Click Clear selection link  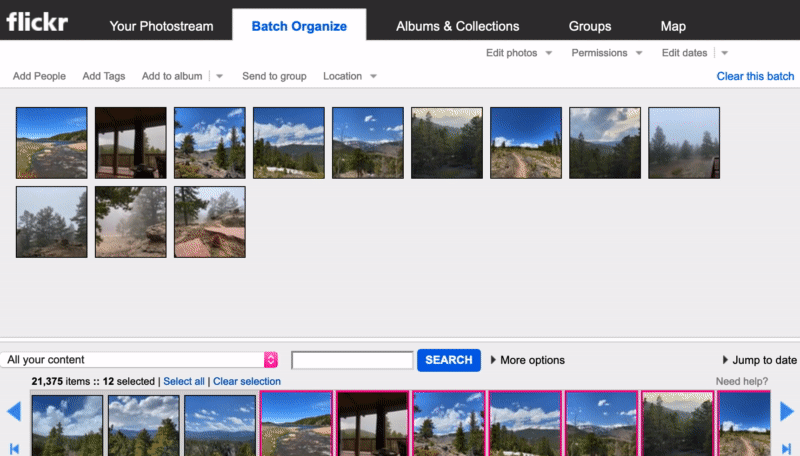click(x=247, y=382)
